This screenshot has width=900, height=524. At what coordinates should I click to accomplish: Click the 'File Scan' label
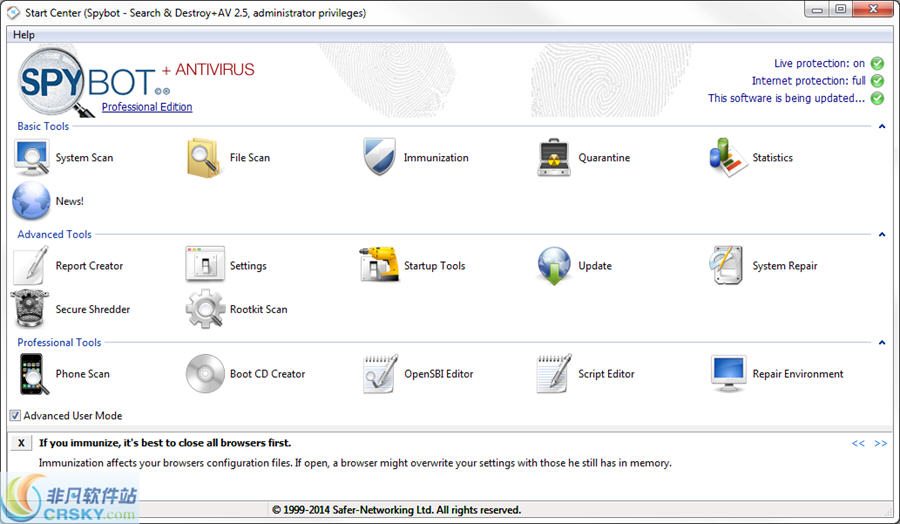[250, 157]
